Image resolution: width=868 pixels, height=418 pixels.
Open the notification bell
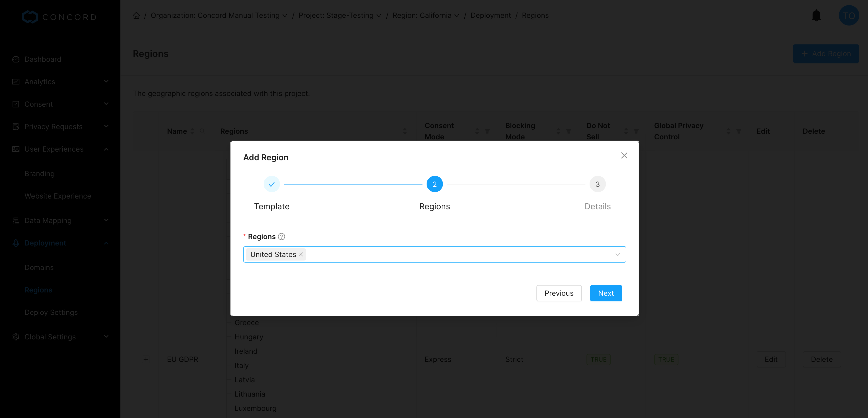tap(816, 15)
